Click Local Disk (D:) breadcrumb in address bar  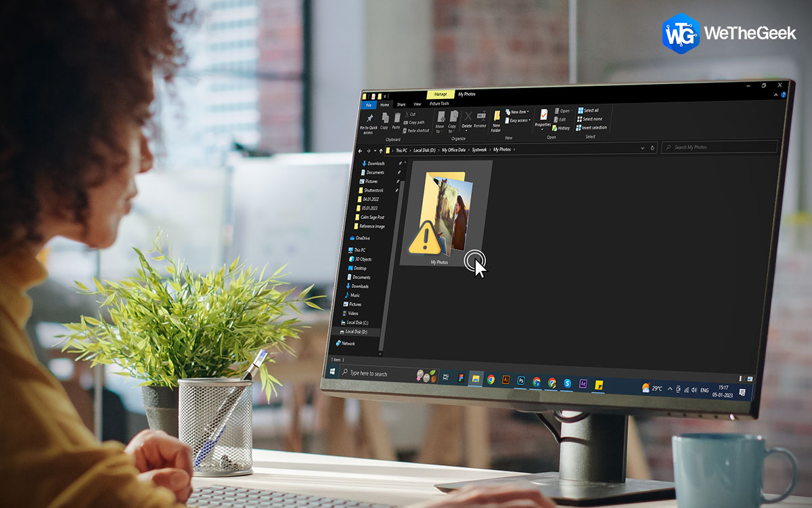[425, 150]
